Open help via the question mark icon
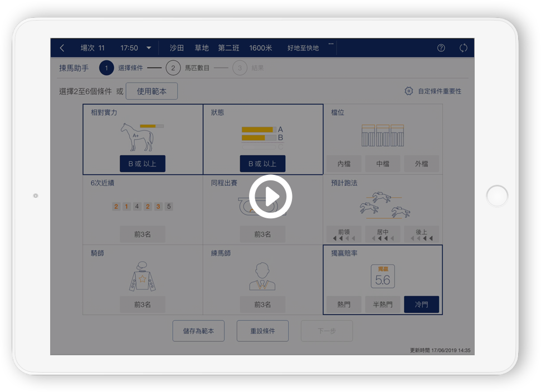The image size is (541, 392). pyautogui.click(x=441, y=48)
